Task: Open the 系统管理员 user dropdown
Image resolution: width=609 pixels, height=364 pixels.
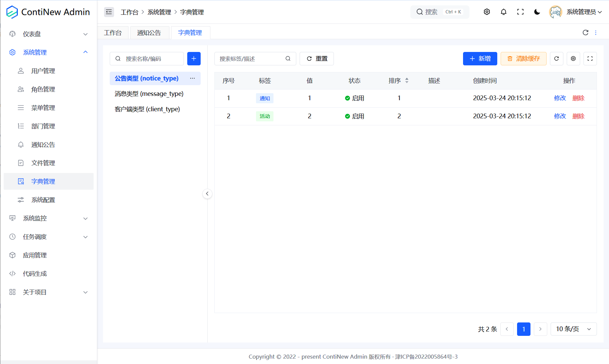Action: tap(584, 12)
